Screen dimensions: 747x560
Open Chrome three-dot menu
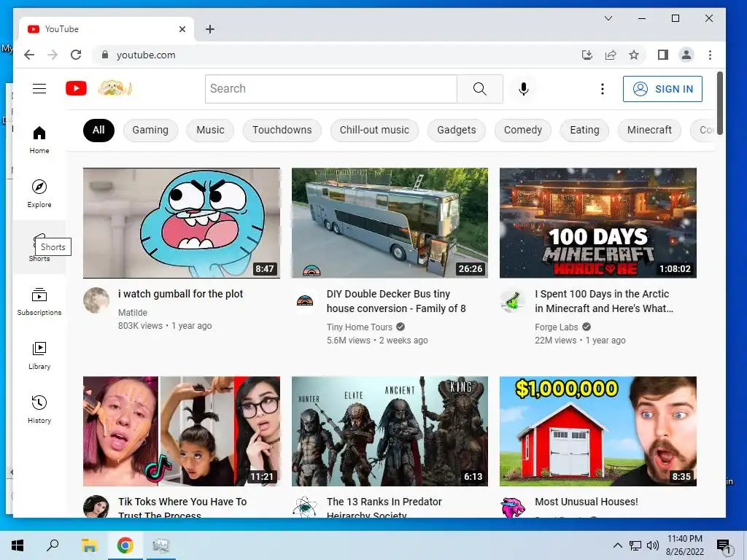pos(710,55)
